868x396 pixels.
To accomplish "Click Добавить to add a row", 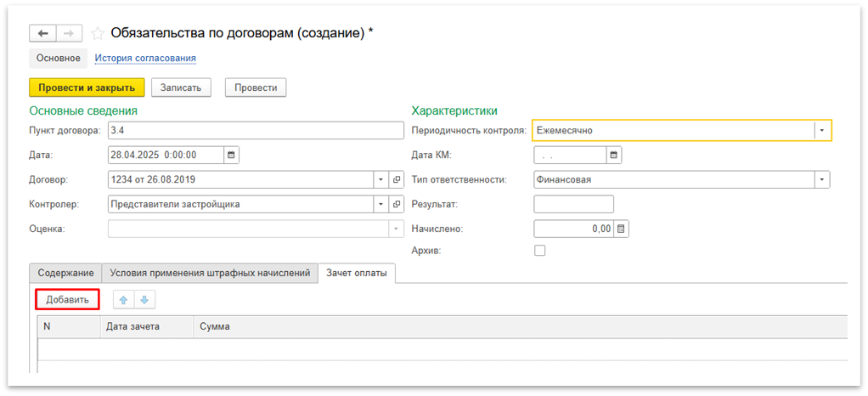I will pos(67,300).
